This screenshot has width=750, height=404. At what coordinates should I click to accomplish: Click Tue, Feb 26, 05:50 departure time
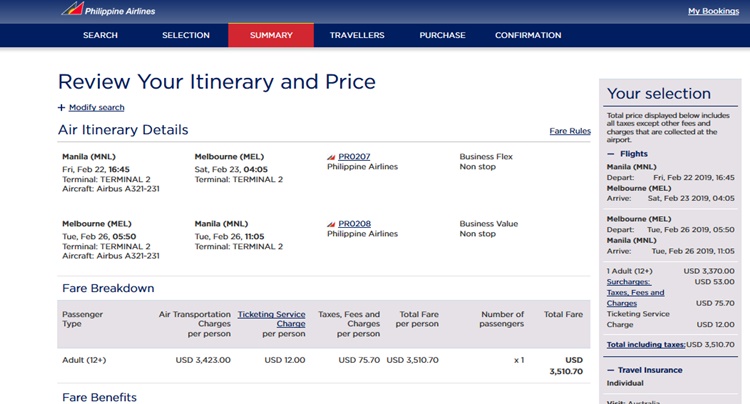coord(99,237)
